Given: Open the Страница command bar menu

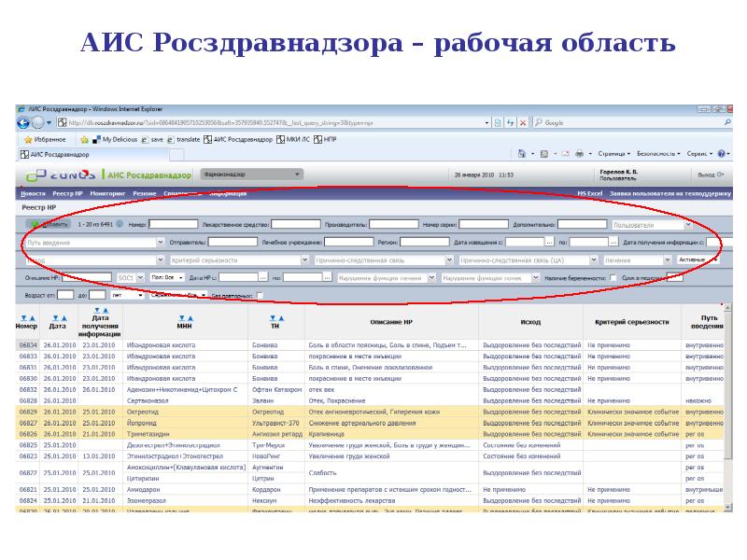Looking at the screenshot, I should (x=613, y=154).
